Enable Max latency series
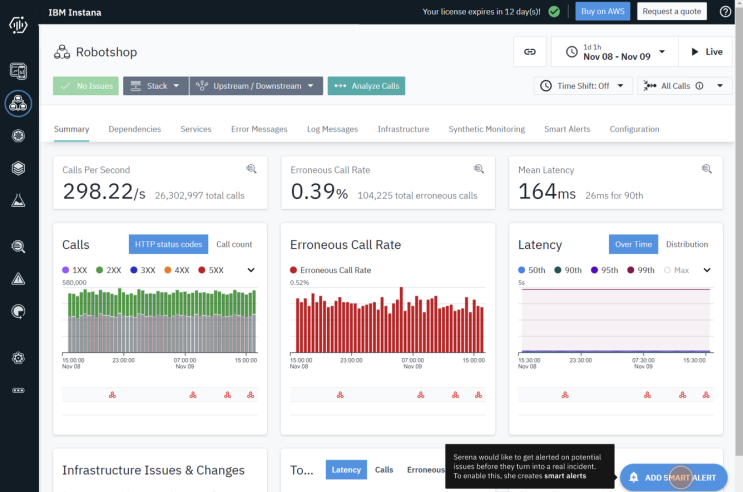This screenshot has height=492, width=743. click(x=677, y=270)
